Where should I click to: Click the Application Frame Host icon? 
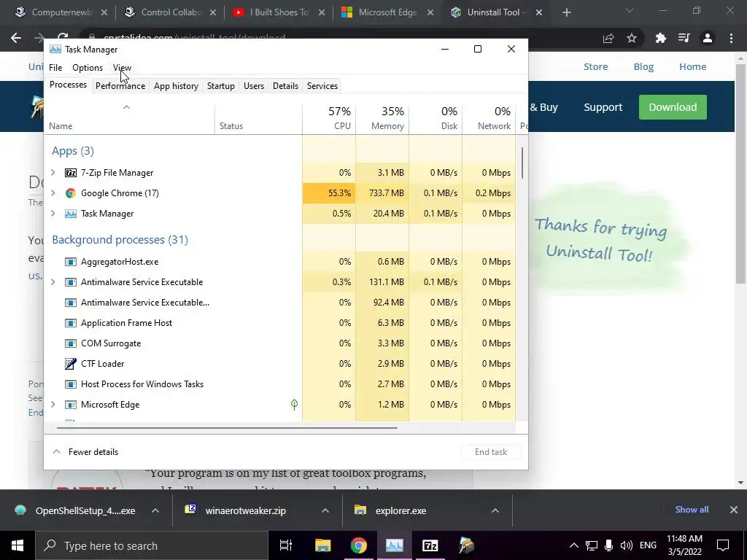point(71,323)
